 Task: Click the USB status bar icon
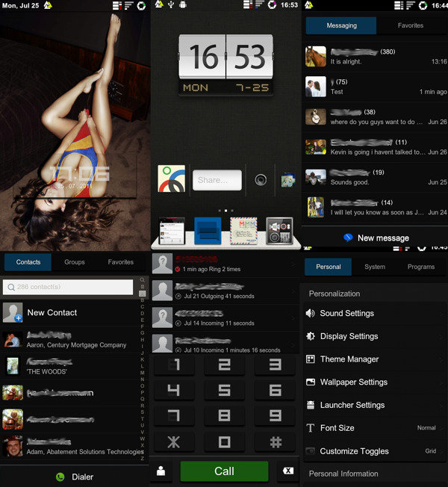[171, 4]
